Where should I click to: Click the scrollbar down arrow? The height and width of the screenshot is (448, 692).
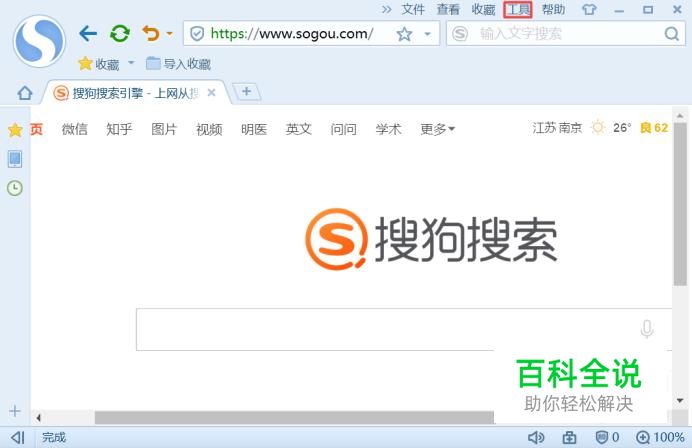680,400
